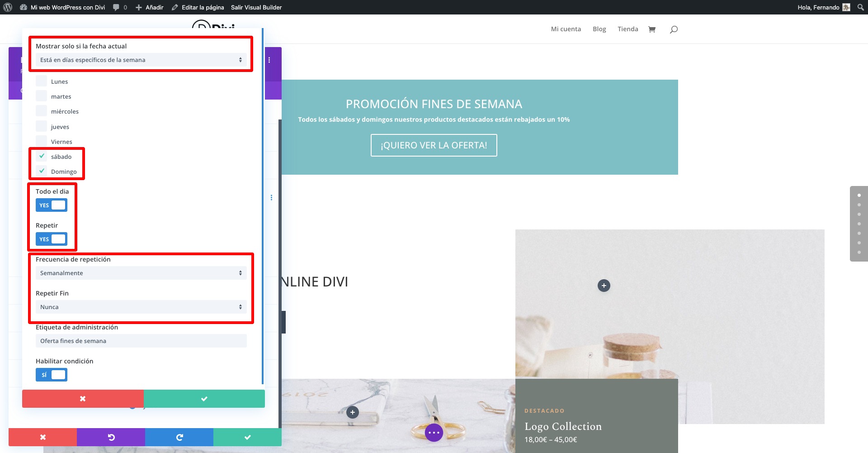Viewport: 868px width, 453px height.
Task: Click plus icon on the marble image
Action: point(353,412)
